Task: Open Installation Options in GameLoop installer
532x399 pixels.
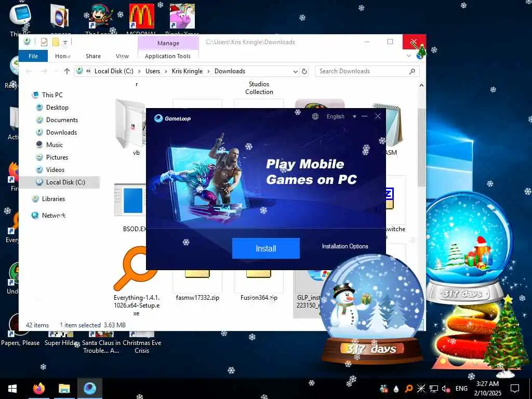Action: 345,246
